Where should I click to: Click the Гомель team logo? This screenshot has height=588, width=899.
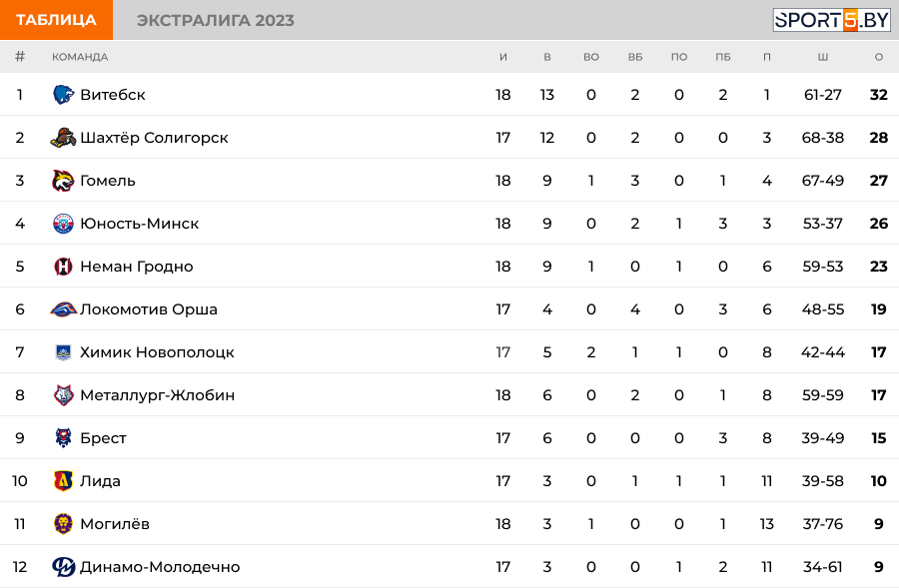pyautogui.click(x=63, y=181)
